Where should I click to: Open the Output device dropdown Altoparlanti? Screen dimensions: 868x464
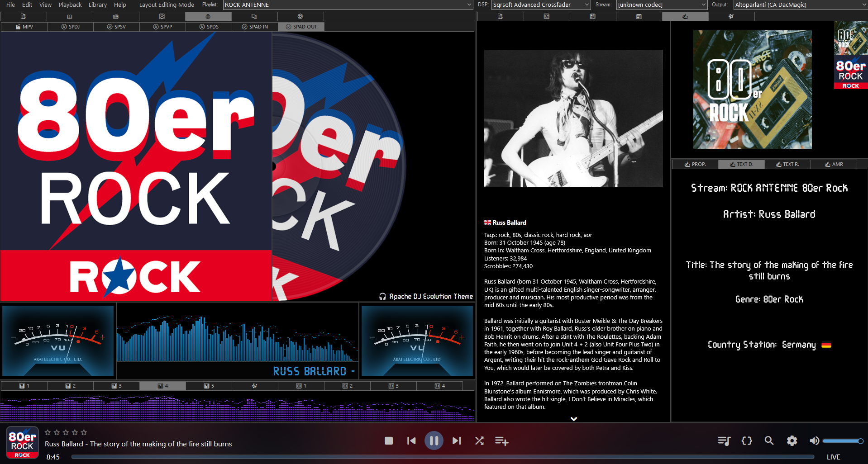[x=800, y=5]
